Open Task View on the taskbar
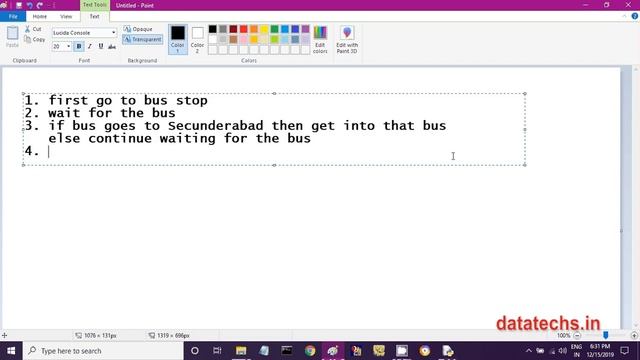The width and height of the screenshot is (640, 360). (217, 351)
